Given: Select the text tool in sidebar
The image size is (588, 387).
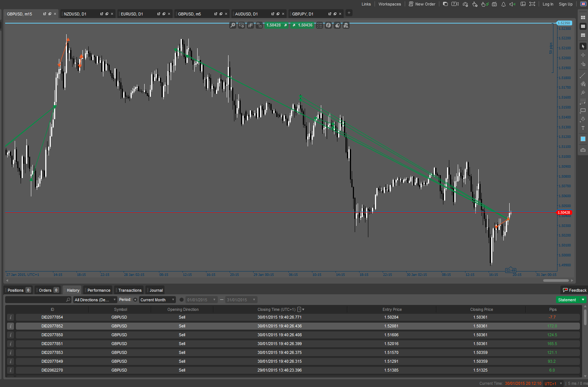Looking at the screenshot, I should [x=583, y=128].
